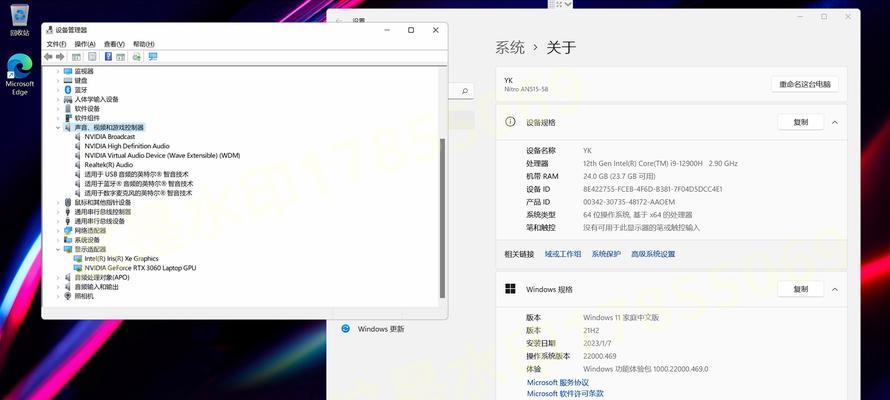Collapse the 显示适配器 category
Viewport: 890px width, 400px height.
(58, 249)
